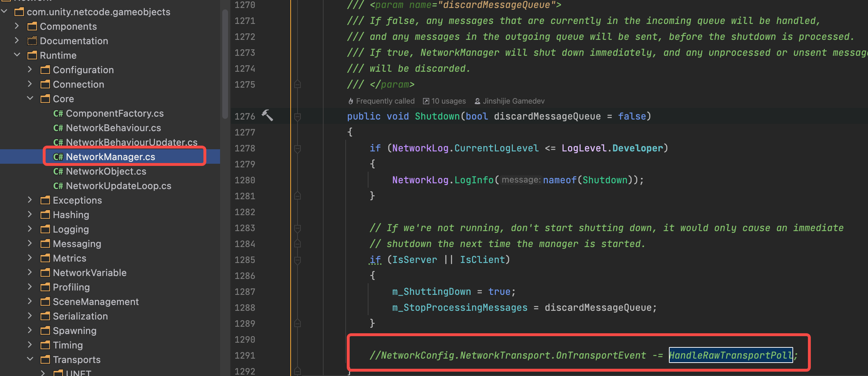This screenshot has height=376, width=868.
Task: Collapse the Core folder
Action: coord(30,99)
